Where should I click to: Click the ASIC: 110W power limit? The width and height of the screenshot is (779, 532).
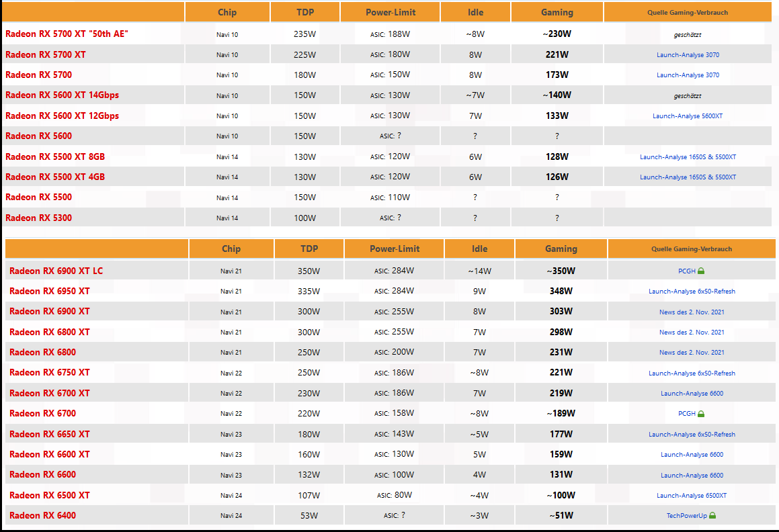click(x=390, y=197)
